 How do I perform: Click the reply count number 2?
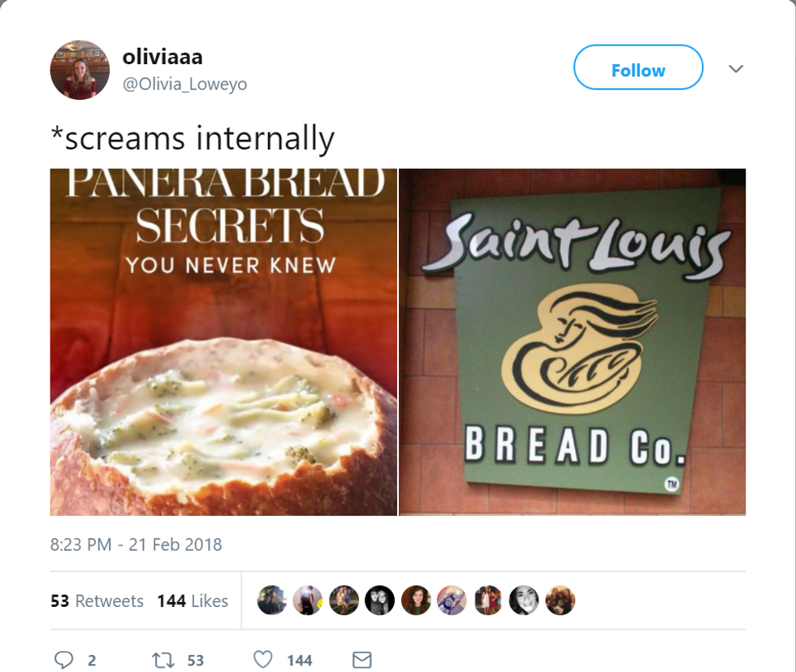coord(91,661)
